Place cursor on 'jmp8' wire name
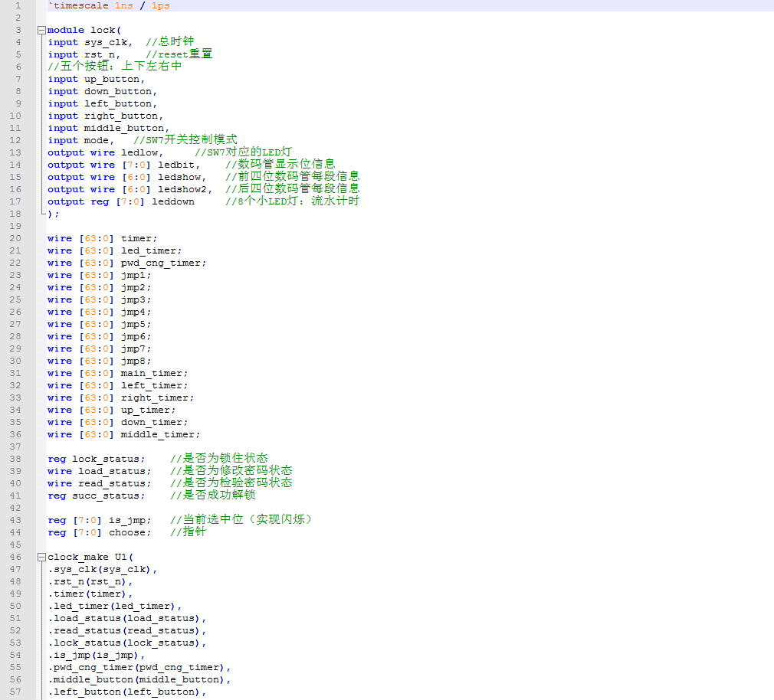 coord(135,361)
